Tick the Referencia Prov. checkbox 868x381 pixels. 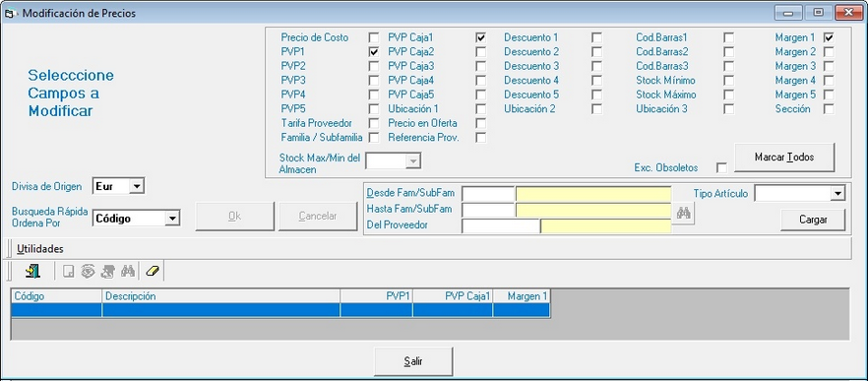click(481, 138)
